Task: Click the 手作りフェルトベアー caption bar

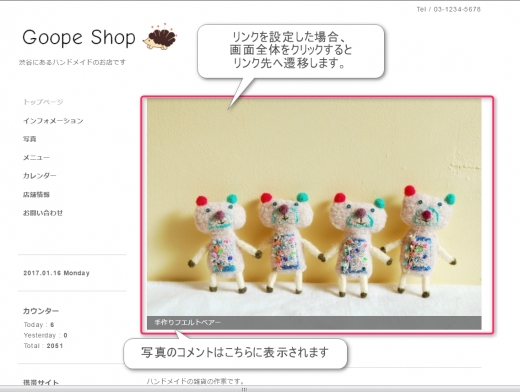Action: coord(314,323)
